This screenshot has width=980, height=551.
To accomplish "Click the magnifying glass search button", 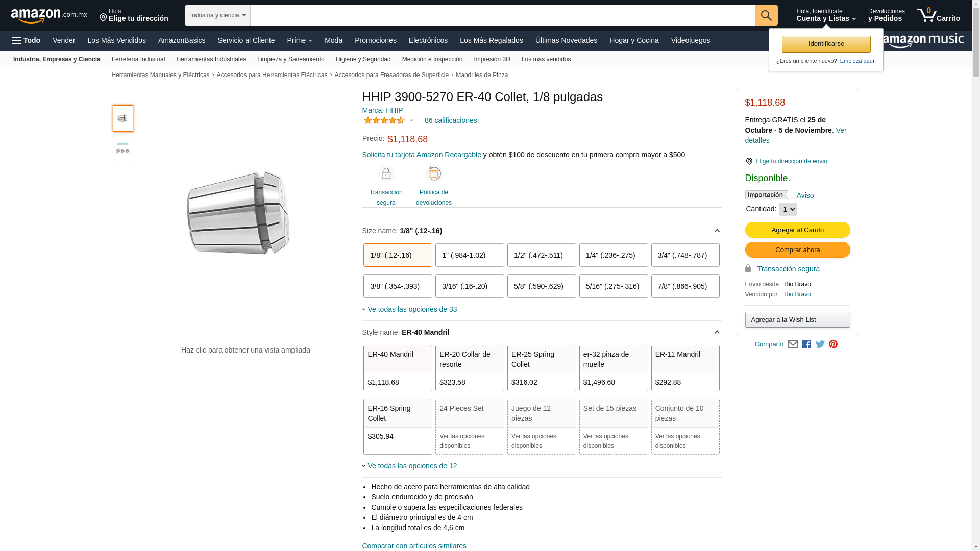I will [766, 15].
